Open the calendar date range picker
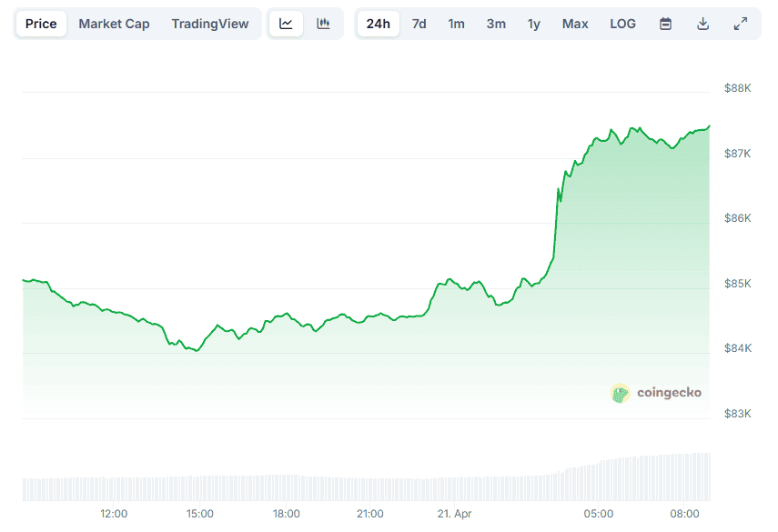The width and height of the screenshot is (778, 532). tap(665, 24)
